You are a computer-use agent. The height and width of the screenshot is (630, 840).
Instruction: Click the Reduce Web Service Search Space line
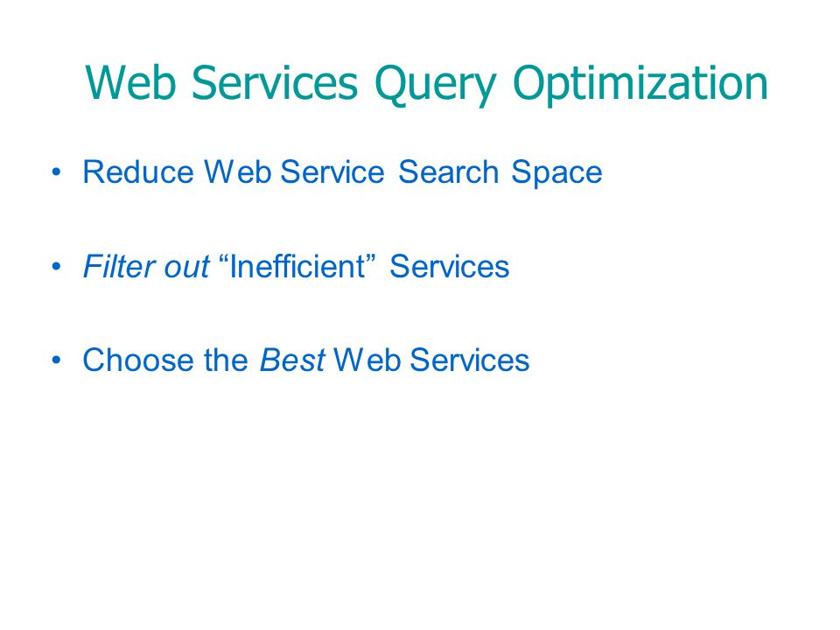(342, 172)
